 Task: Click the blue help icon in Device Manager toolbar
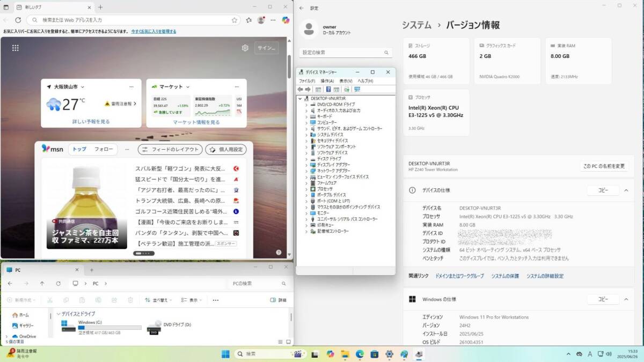328,90
